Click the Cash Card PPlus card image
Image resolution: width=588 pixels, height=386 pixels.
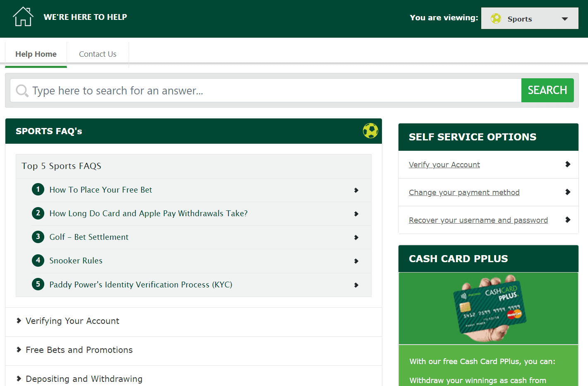point(488,308)
